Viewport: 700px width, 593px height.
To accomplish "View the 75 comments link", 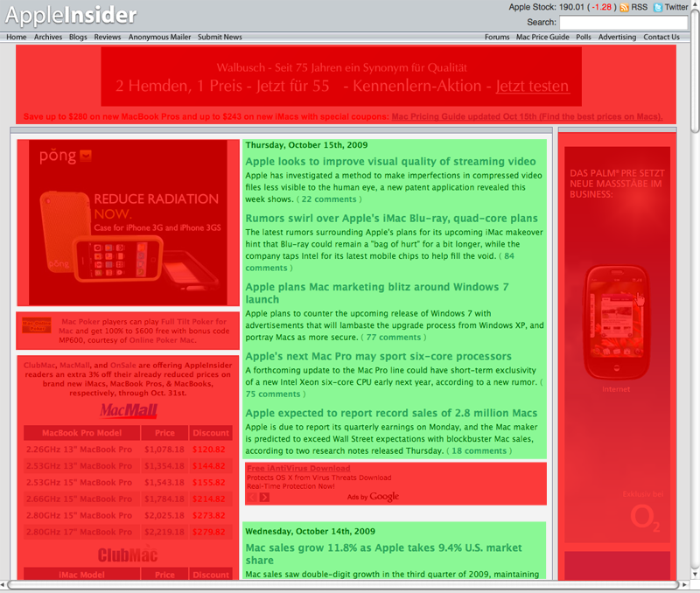I will point(273,394).
